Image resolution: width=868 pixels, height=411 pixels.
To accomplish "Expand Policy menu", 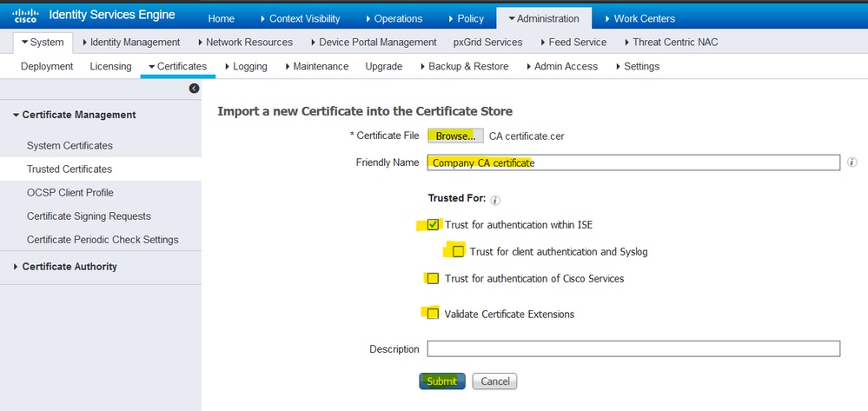I will click(x=466, y=18).
